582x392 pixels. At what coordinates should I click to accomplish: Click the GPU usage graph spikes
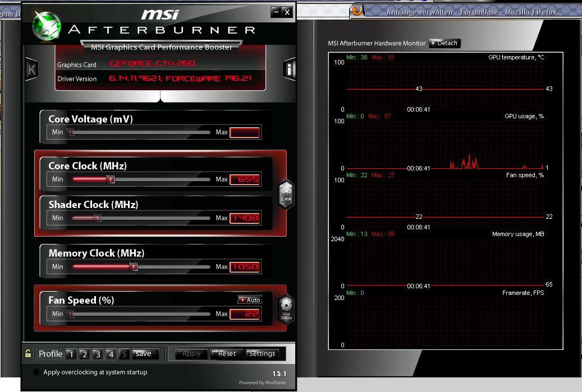(x=464, y=163)
